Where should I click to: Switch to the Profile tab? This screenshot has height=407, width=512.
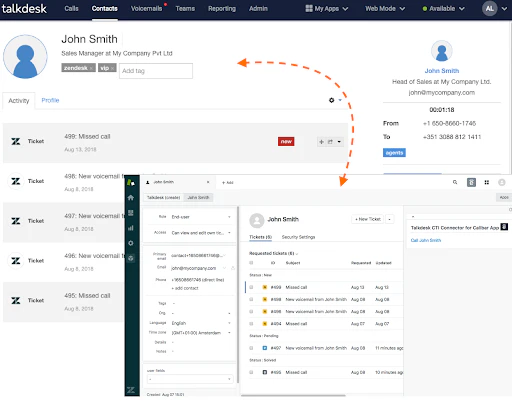click(x=50, y=100)
